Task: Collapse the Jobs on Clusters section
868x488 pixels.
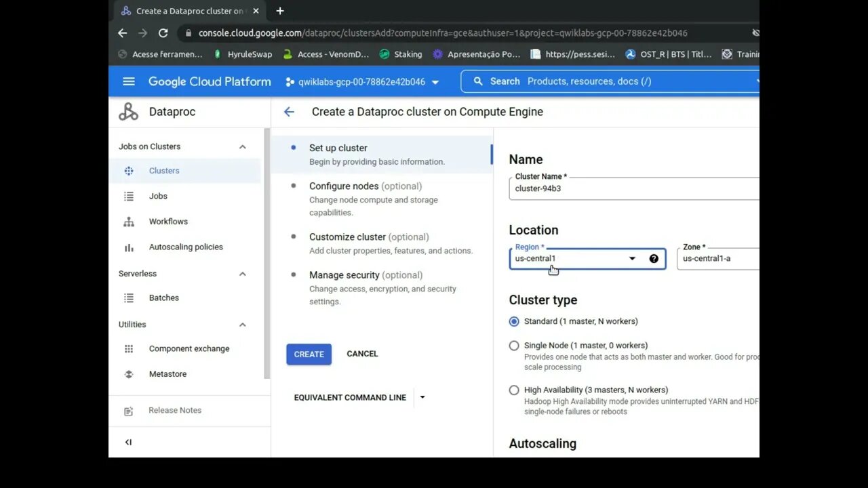Action: [x=242, y=147]
